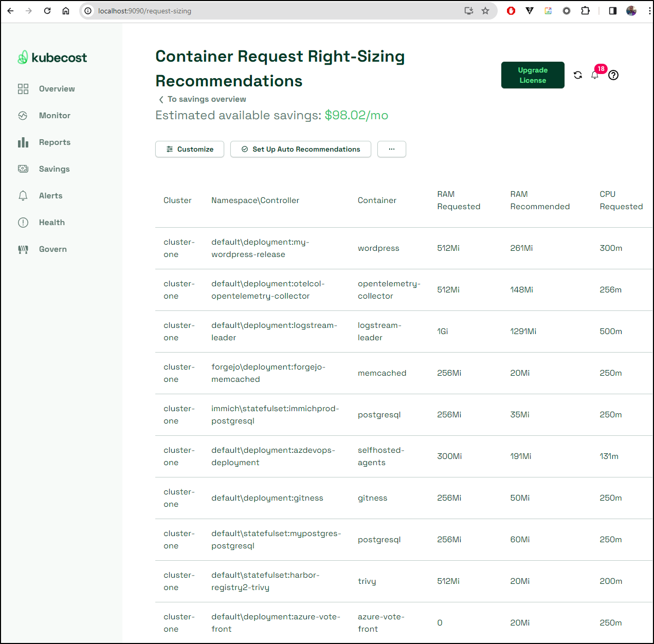
Task: Navigate to Monitor in sidebar
Action: (x=55, y=116)
